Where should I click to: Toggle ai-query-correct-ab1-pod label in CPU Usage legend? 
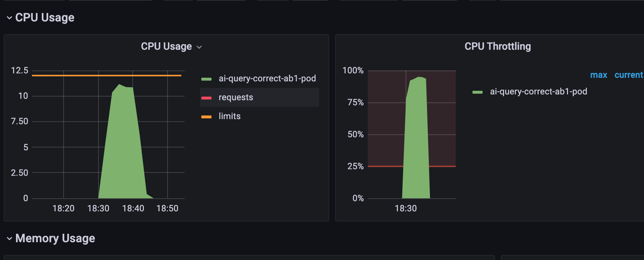[267, 78]
